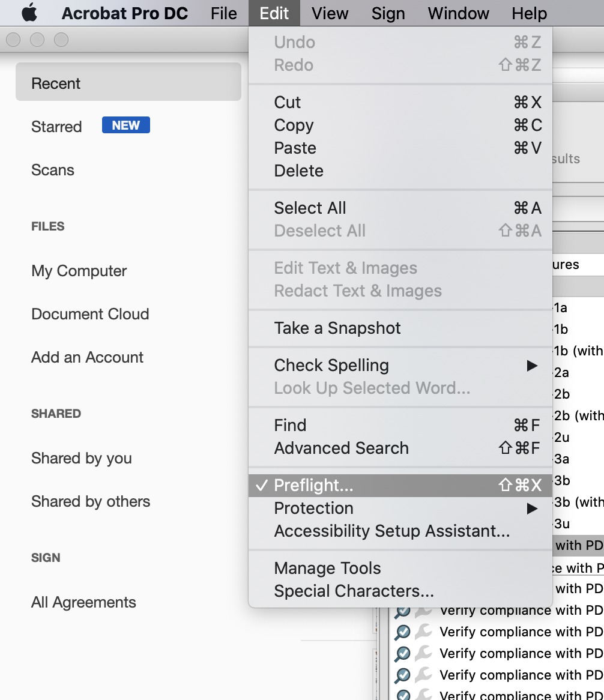The width and height of the screenshot is (604, 700).
Task: Choose Find from the Edit menu
Action: click(x=400, y=425)
